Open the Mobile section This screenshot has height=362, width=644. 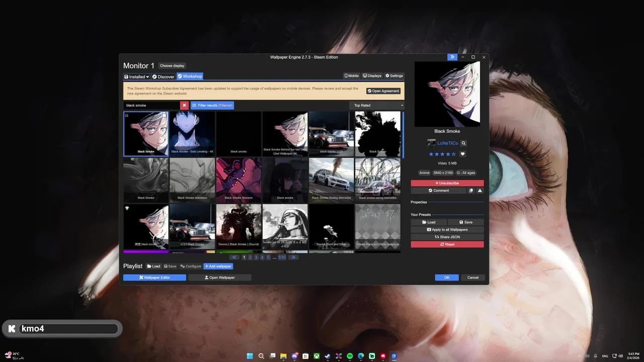[x=352, y=76]
